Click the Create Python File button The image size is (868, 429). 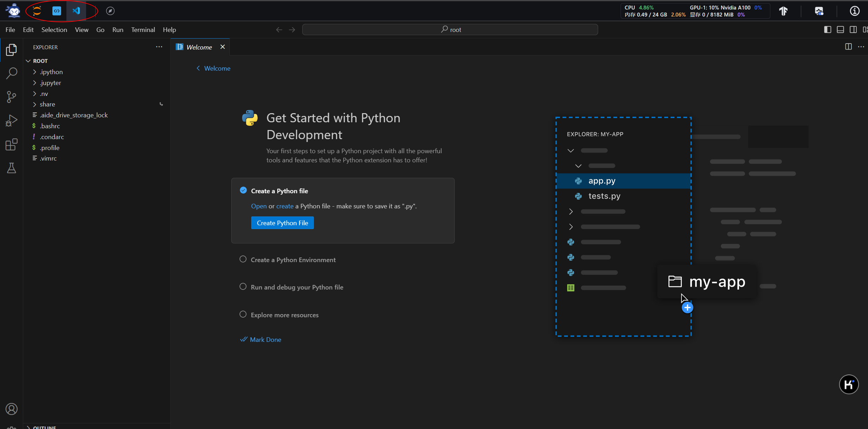282,223
